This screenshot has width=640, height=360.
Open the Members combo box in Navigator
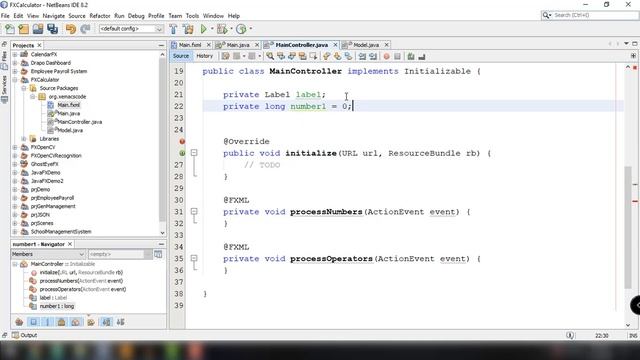pyautogui.click(x=48, y=254)
